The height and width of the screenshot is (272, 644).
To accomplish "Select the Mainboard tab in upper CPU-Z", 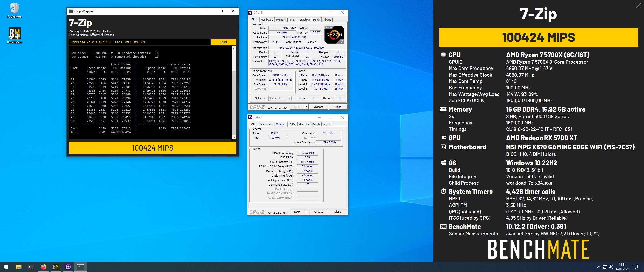I will (267, 20).
